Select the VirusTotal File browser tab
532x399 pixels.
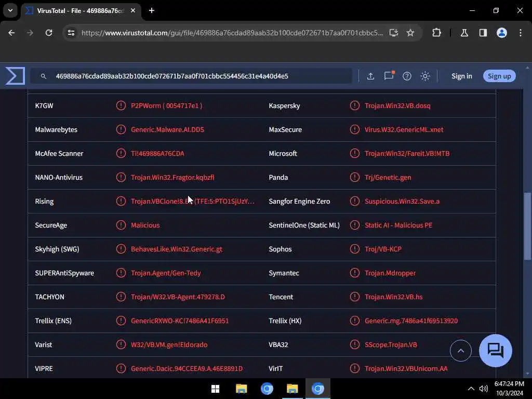(x=81, y=10)
